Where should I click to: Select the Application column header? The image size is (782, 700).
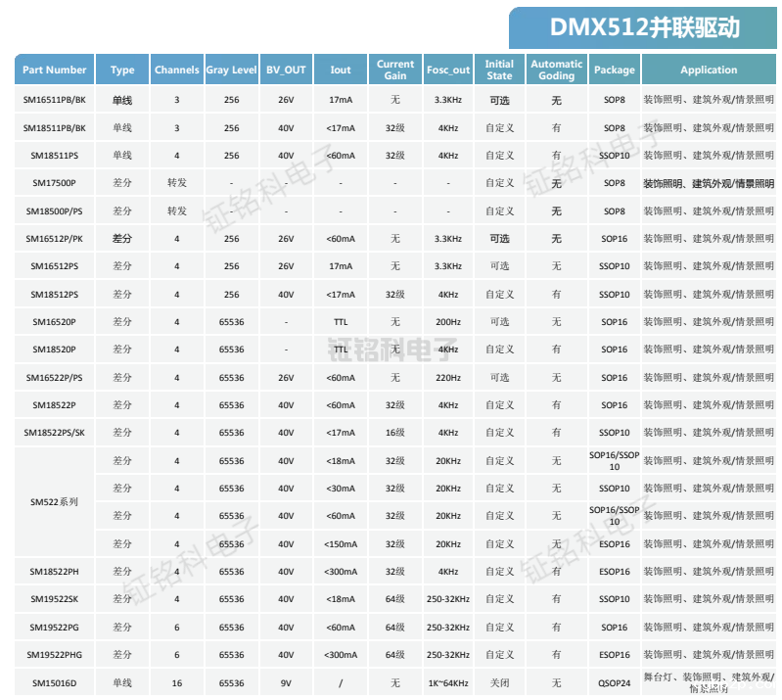click(709, 70)
